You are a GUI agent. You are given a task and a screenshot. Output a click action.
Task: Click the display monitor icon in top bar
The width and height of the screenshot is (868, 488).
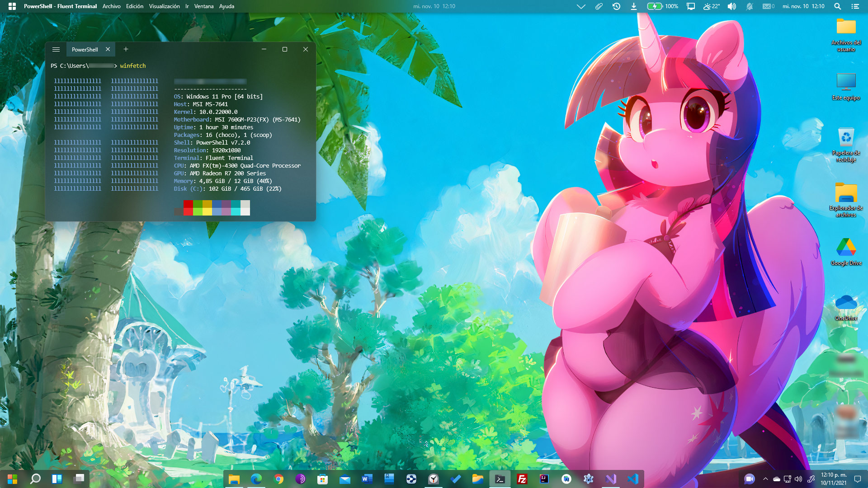(691, 6)
